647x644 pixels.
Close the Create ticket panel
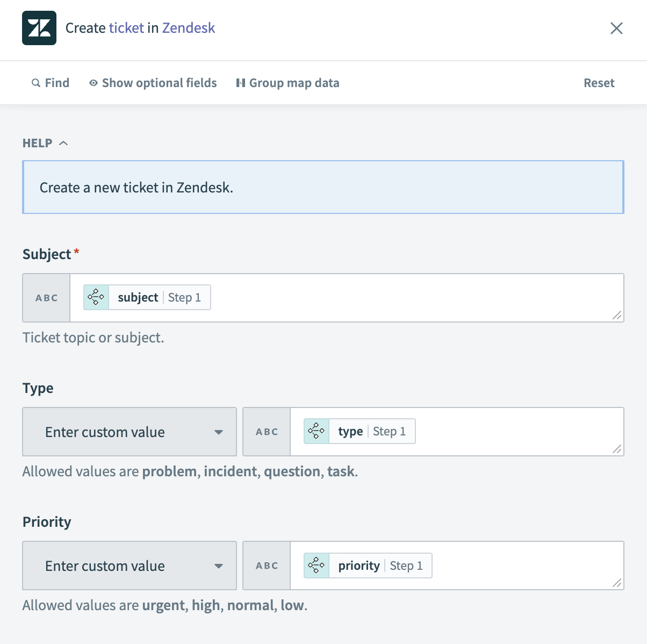point(616,28)
